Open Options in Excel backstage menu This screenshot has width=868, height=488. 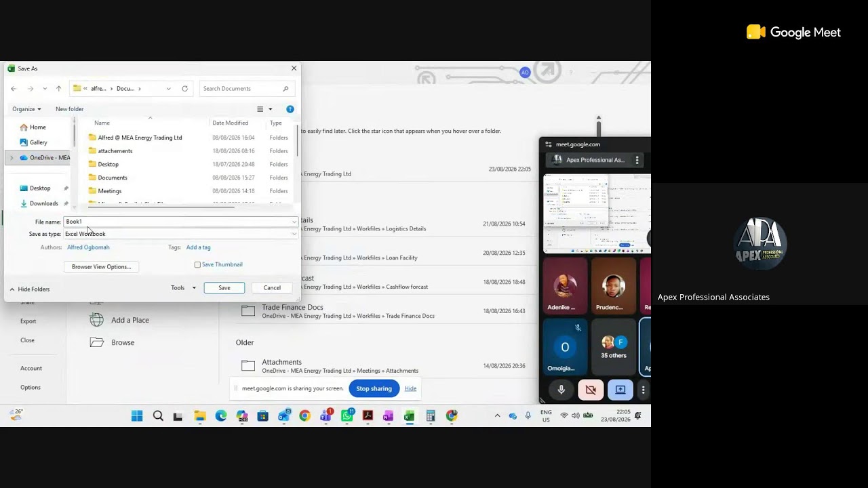coord(31,388)
